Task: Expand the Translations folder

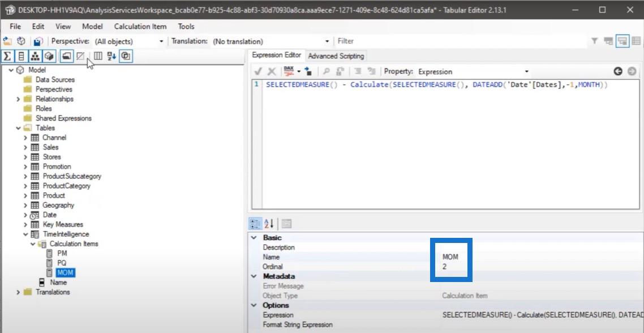Action: [x=18, y=292]
